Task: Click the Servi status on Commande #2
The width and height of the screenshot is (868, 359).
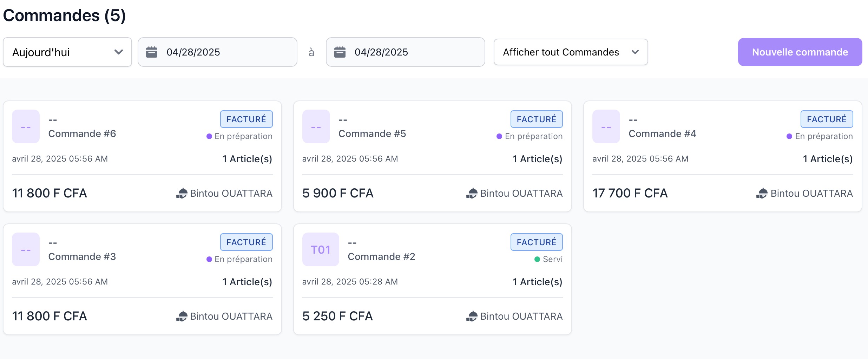Action: [548, 259]
